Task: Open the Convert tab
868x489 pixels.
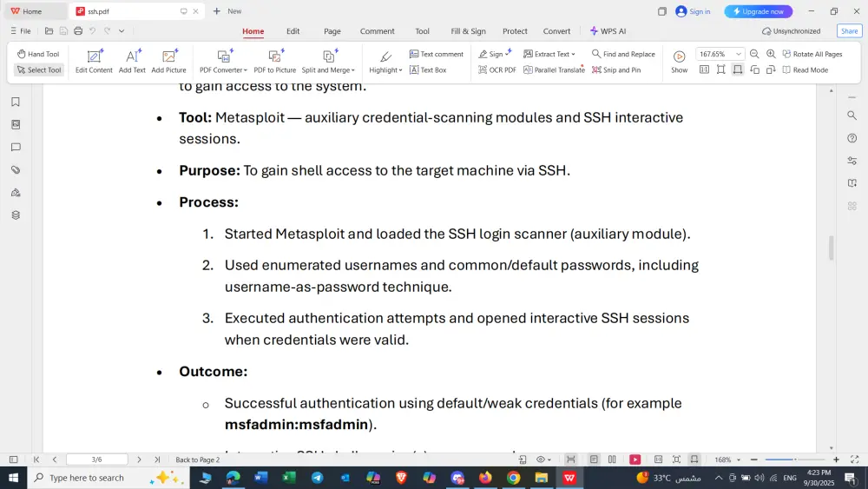Action: point(556,31)
